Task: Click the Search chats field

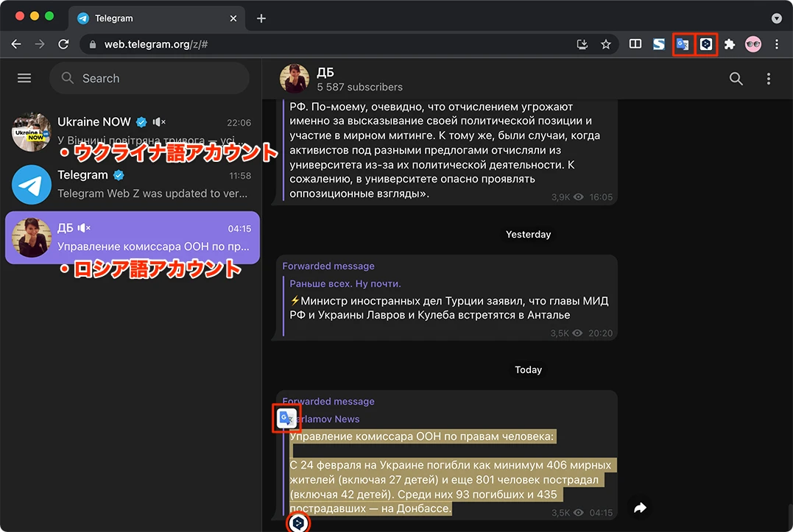Action: 149,78
